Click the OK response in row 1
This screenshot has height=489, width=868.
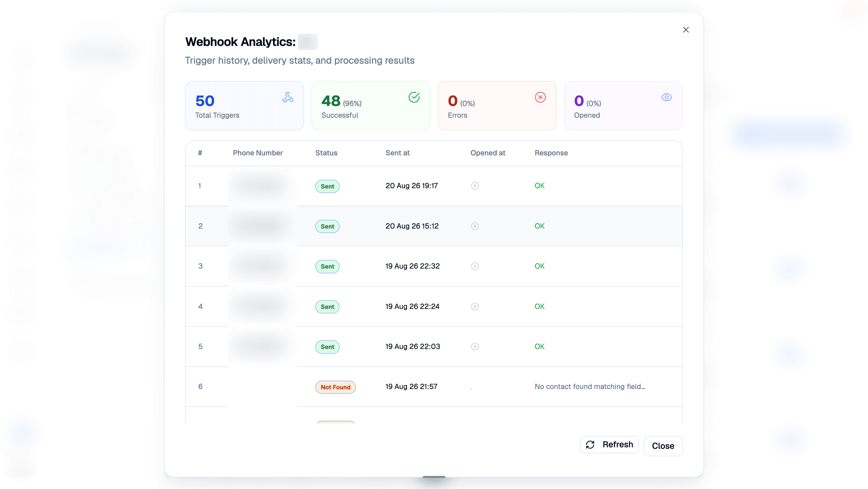pyautogui.click(x=539, y=186)
